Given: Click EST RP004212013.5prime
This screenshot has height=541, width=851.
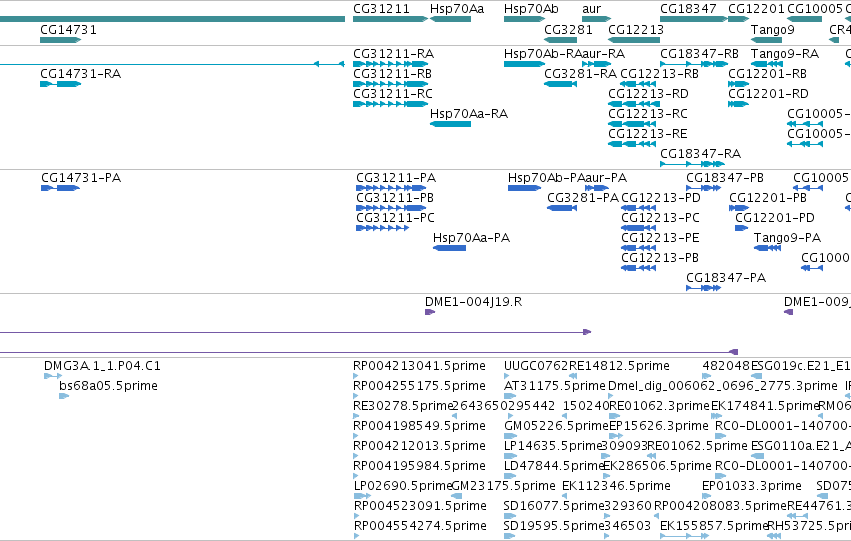Looking at the screenshot, I should pos(356,456).
